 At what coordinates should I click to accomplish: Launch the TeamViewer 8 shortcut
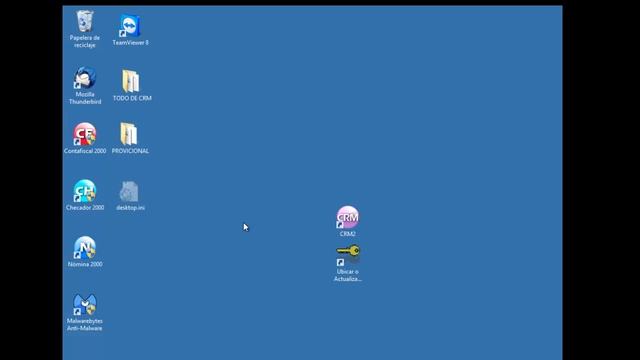tap(130, 25)
